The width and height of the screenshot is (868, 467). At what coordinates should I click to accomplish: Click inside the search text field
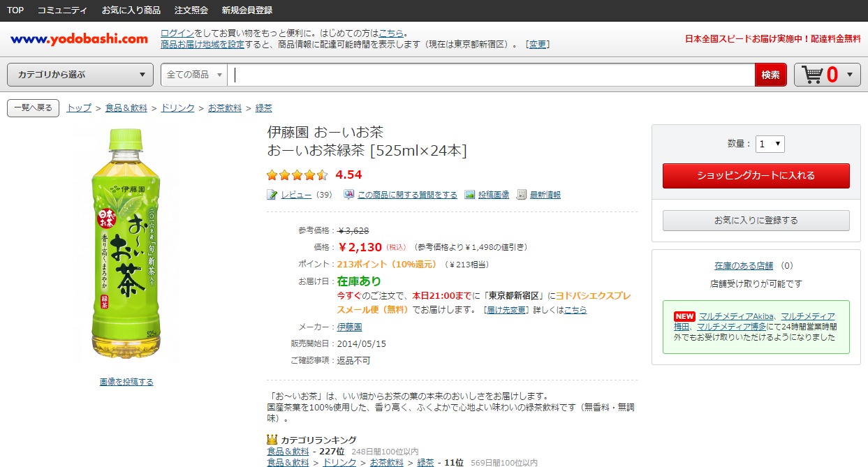492,75
